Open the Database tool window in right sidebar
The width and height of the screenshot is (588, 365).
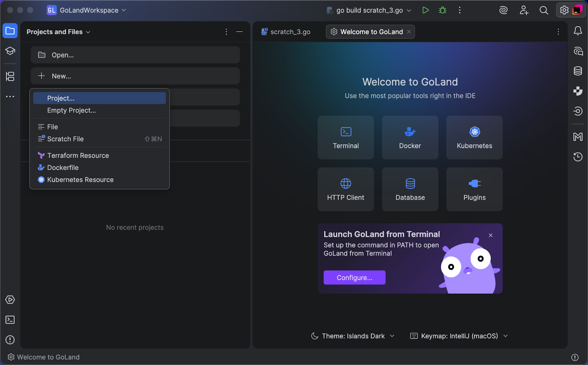point(578,71)
